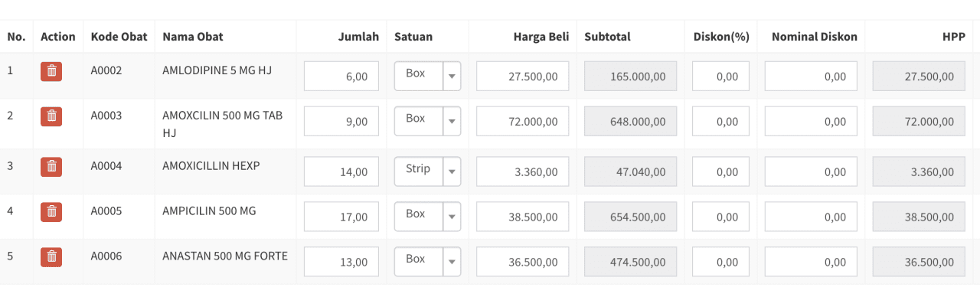Delete the ANASTAN 500 MG FORTE row
The image size is (980, 297).
pyautogui.click(x=51, y=257)
